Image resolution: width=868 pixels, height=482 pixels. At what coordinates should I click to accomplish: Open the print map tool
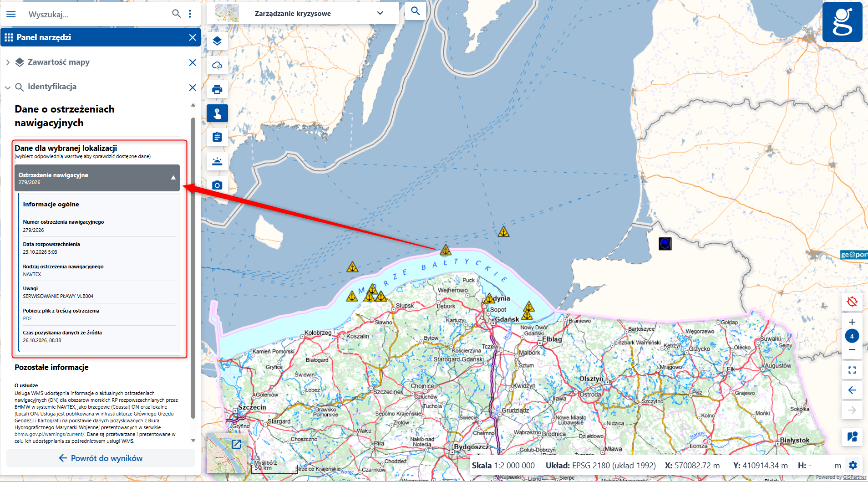point(217,89)
